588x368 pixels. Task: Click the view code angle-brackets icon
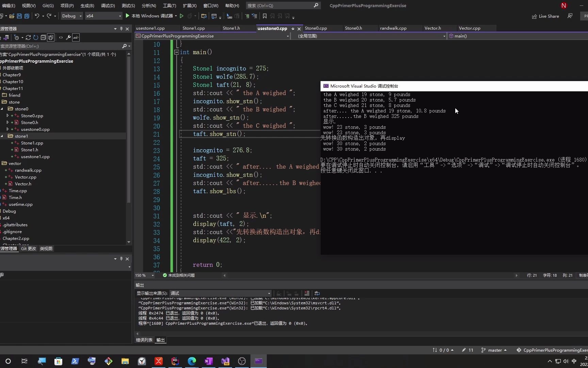pyautogui.click(x=61, y=37)
